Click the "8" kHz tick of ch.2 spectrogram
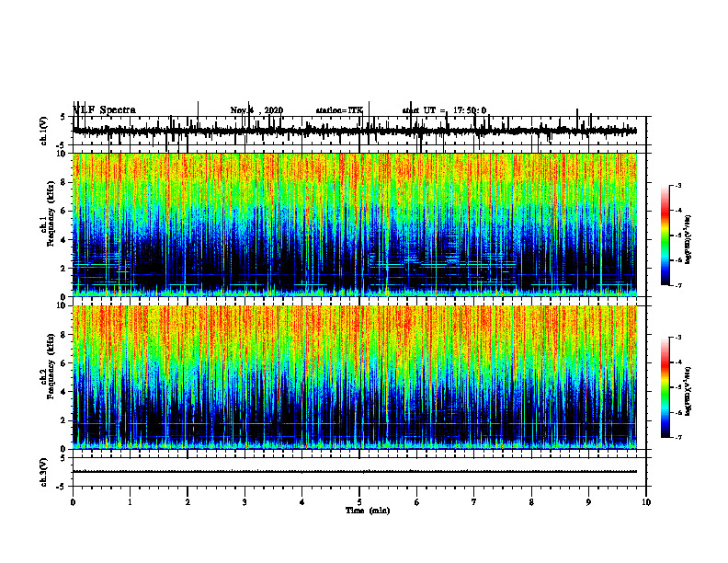728x563 pixels. (x=63, y=335)
